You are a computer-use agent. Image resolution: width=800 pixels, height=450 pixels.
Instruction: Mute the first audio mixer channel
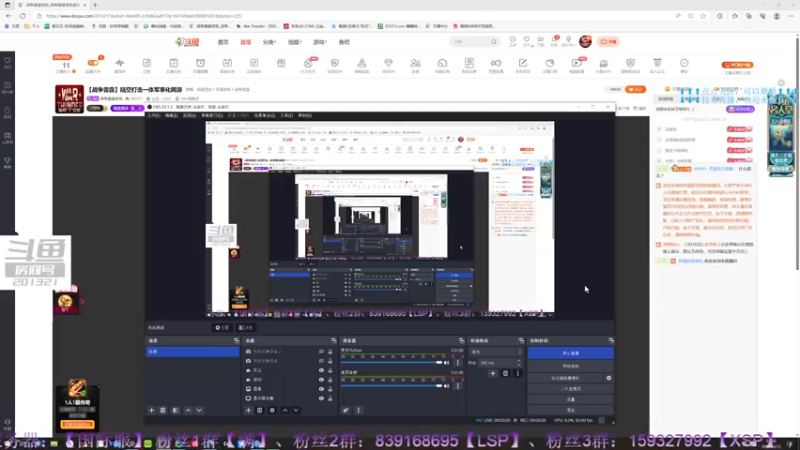click(x=447, y=363)
